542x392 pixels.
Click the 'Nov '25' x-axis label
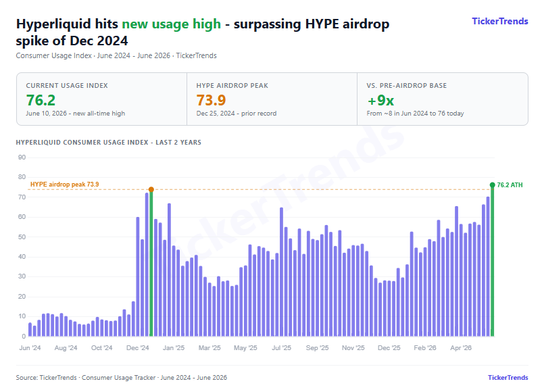[x=353, y=348]
